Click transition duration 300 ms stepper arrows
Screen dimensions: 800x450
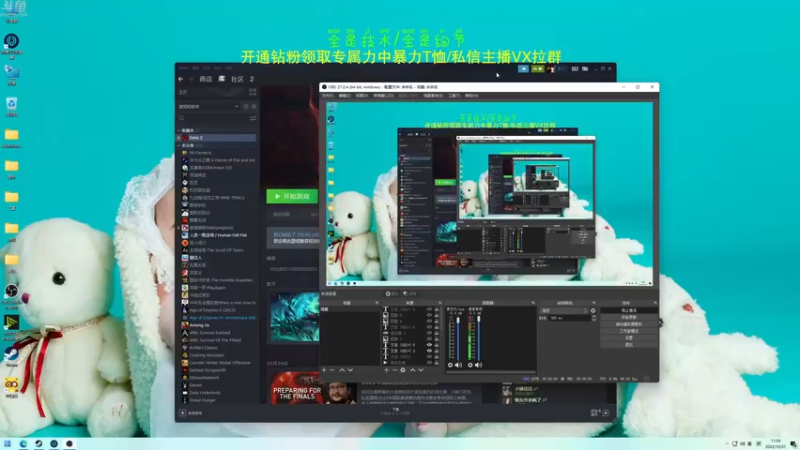(x=593, y=318)
